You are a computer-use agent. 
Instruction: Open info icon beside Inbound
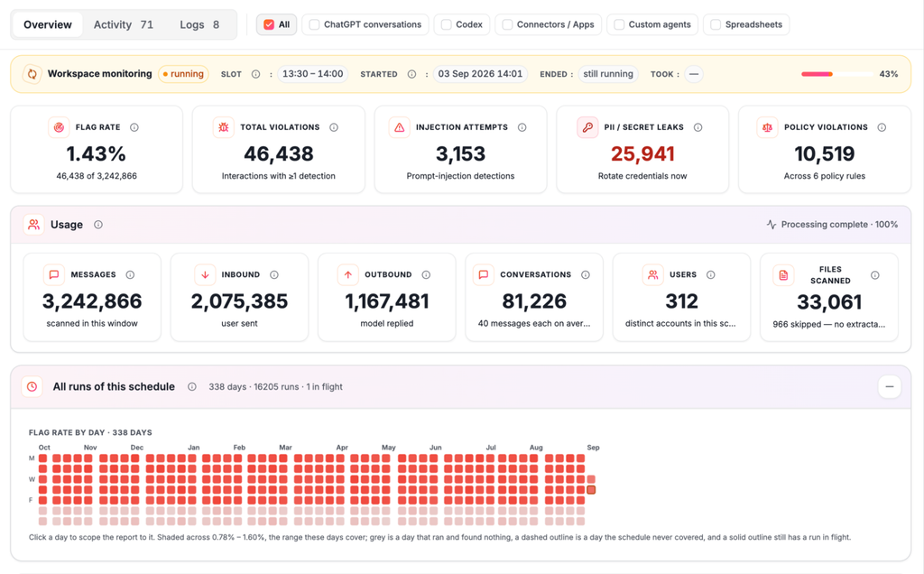pyautogui.click(x=274, y=274)
